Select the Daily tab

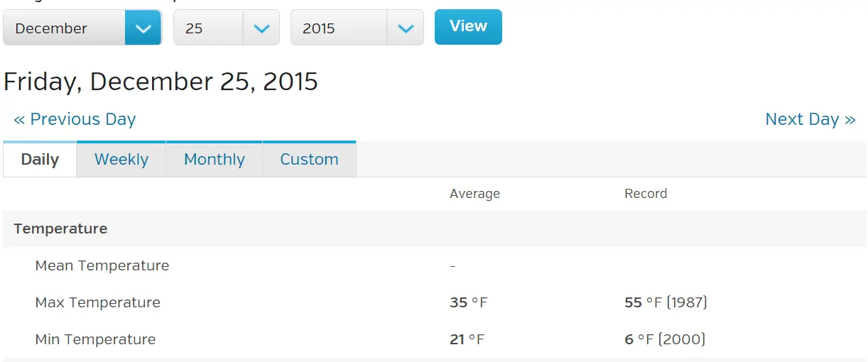click(40, 160)
